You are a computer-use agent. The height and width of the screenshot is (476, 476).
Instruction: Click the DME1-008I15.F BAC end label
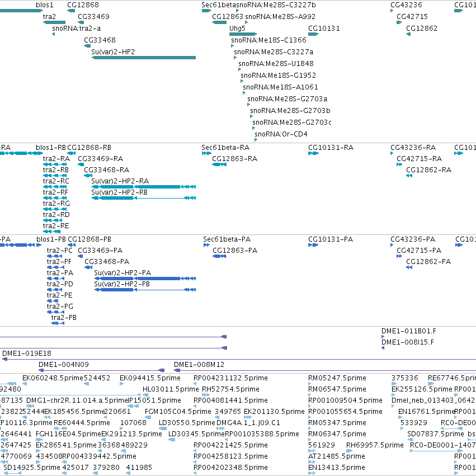pyautogui.click(x=408, y=342)
